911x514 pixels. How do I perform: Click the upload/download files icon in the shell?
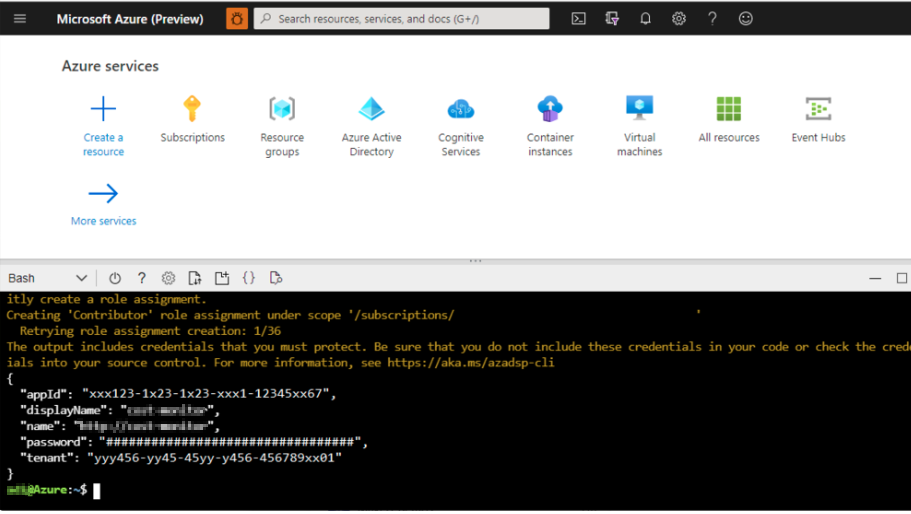tap(195, 278)
